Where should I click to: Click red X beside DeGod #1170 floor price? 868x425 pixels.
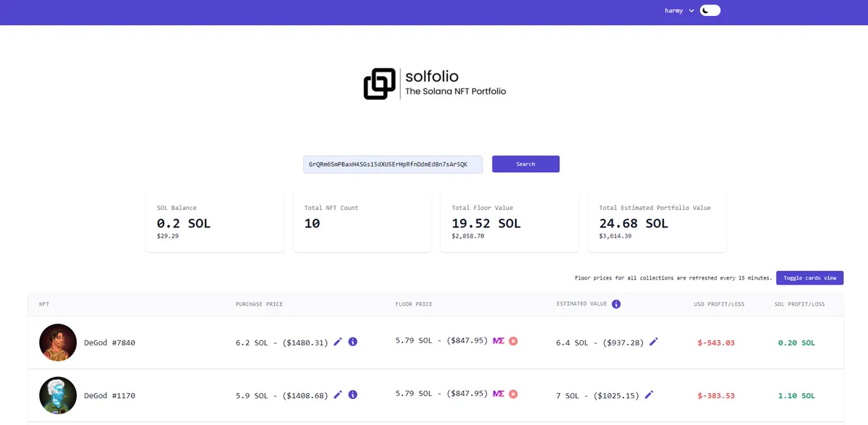(x=514, y=393)
